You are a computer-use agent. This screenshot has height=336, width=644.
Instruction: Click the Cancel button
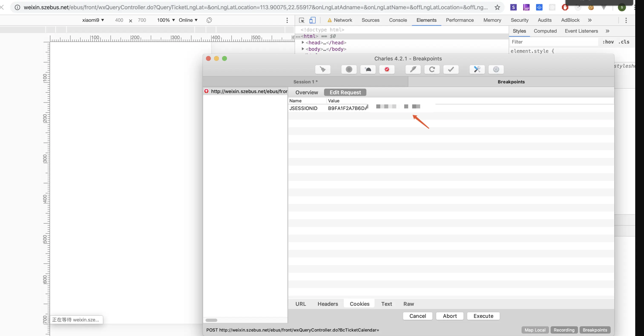pos(417,316)
